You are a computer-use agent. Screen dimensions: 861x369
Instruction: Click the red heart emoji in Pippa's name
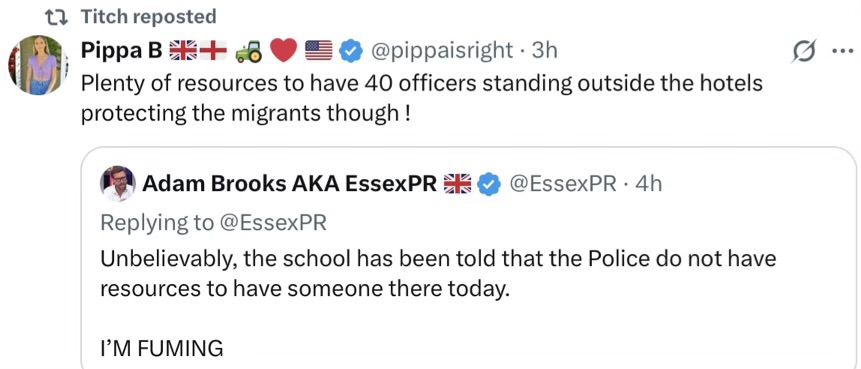tap(284, 52)
